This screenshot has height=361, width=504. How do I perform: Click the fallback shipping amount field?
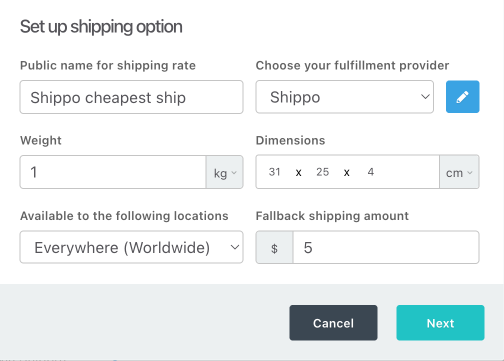[x=386, y=247]
